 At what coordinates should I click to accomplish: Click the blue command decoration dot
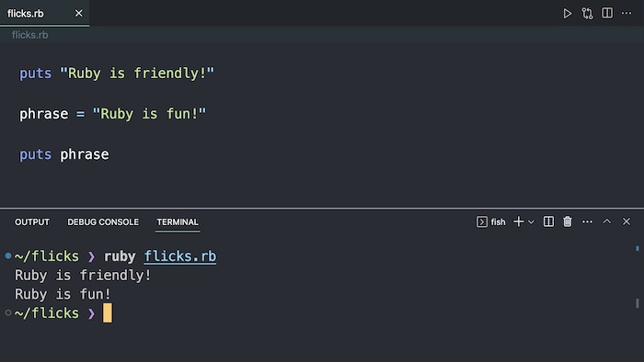(7, 255)
